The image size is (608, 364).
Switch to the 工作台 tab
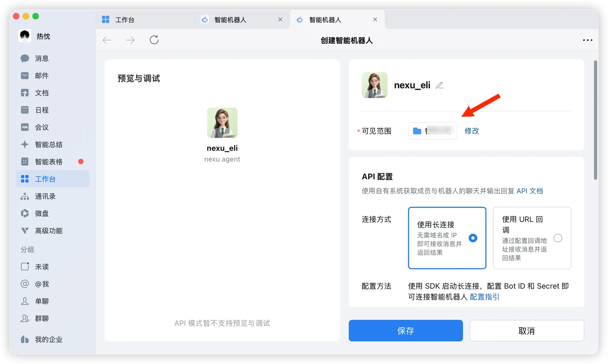(125, 20)
